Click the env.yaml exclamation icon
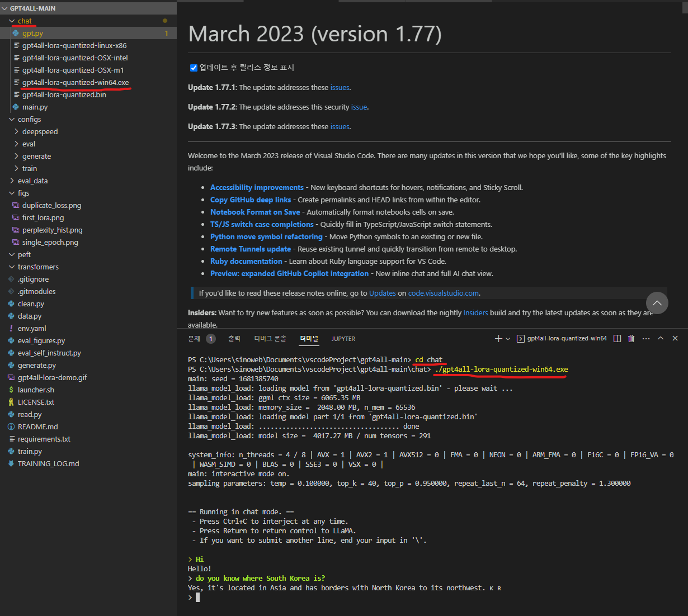The height and width of the screenshot is (616, 688). point(11,328)
